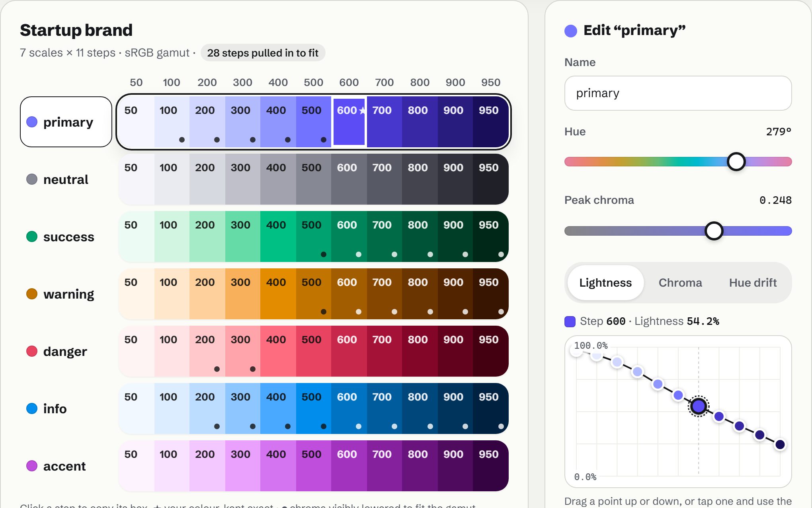Select the danger scale label
Image resolution: width=812 pixels, height=508 pixels.
coord(66,351)
